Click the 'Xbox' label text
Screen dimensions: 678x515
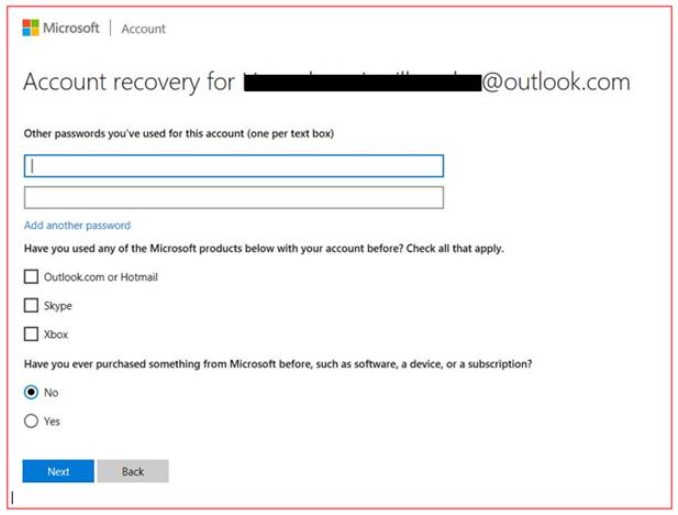coord(56,335)
